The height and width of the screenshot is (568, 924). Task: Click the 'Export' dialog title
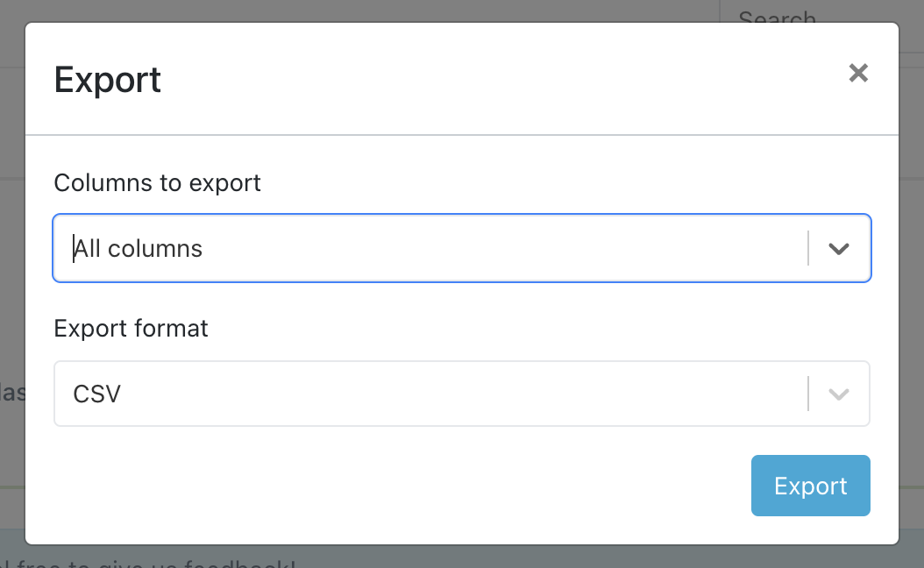(108, 80)
